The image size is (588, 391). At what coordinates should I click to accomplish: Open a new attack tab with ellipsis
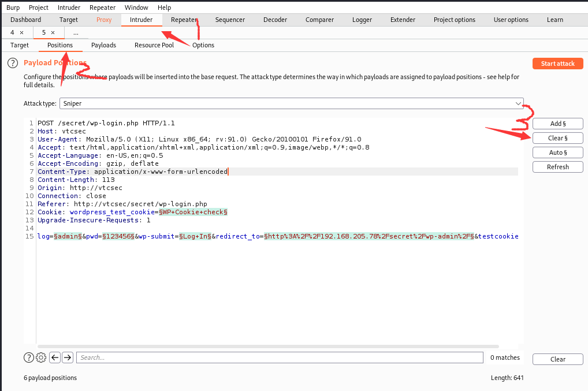tap(76, 32)
